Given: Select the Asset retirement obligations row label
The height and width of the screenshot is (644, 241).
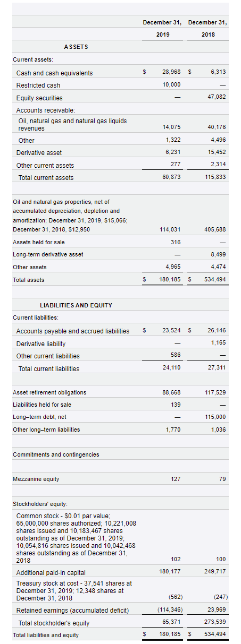Looking at the screenshot, I should pos(49,392).
